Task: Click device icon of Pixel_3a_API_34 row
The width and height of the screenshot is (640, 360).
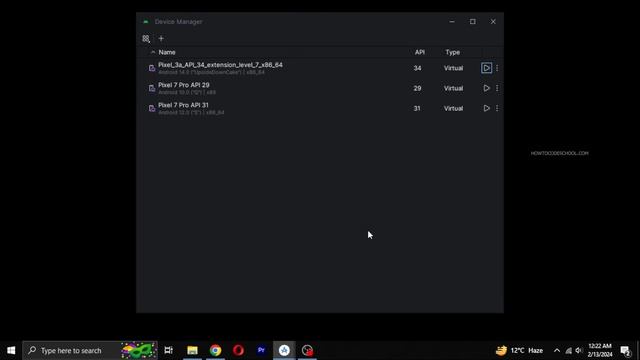Action: [152, 68]
